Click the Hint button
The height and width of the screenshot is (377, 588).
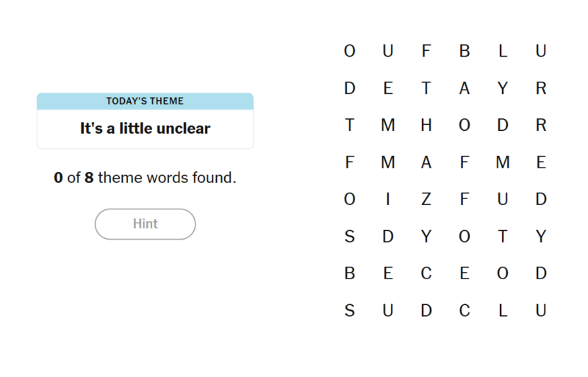tap(145, 224)
